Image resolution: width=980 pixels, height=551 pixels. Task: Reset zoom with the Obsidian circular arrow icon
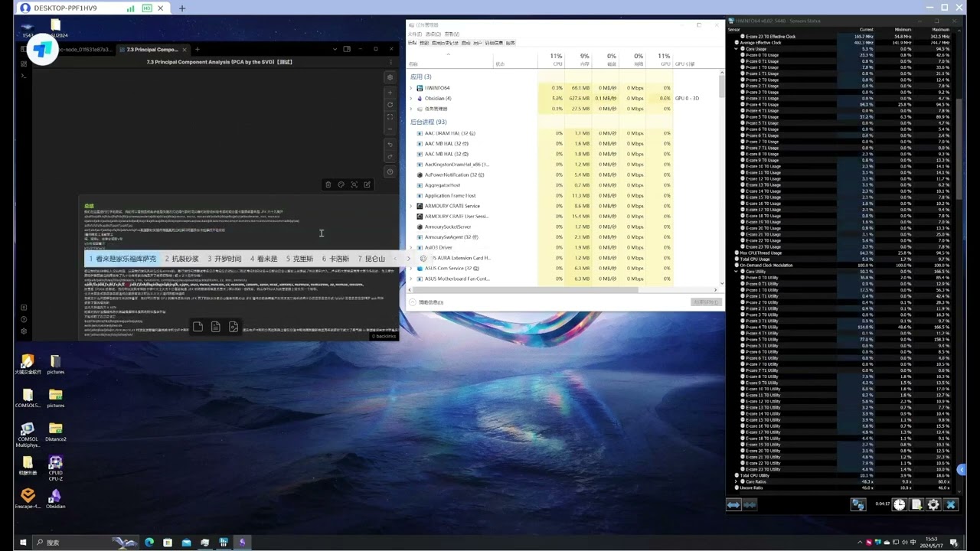point(390,104)
